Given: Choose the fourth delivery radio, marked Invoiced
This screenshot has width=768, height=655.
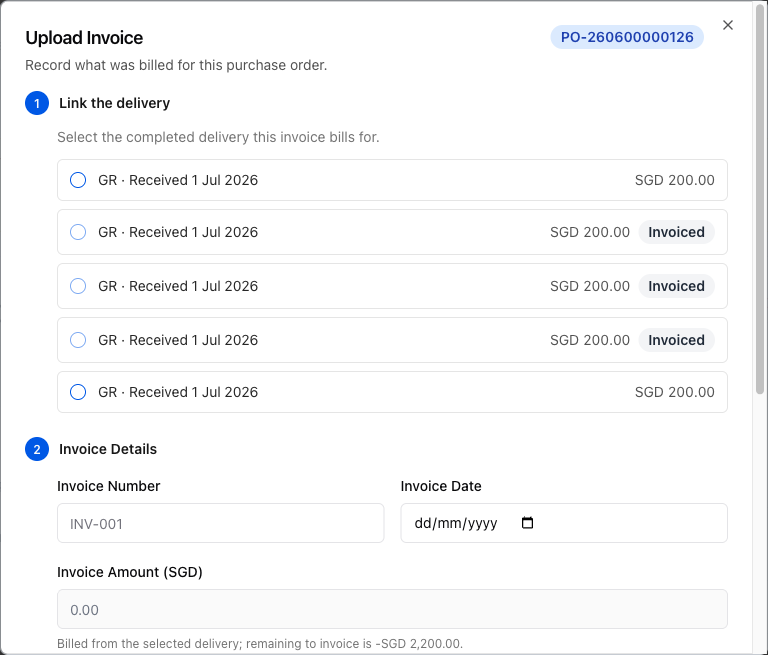Looking at the screenshot, I should [x=78, y=340].
